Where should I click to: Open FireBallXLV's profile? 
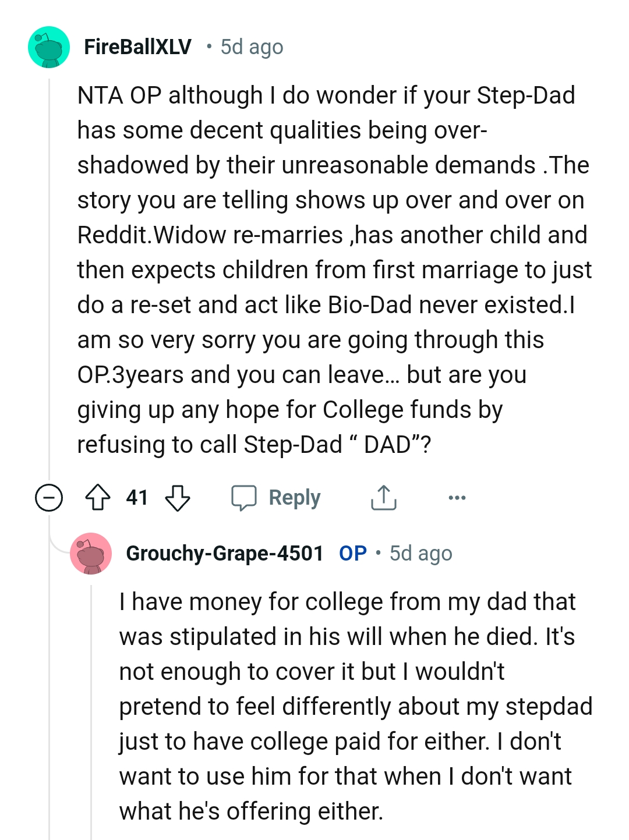(137, 47)
